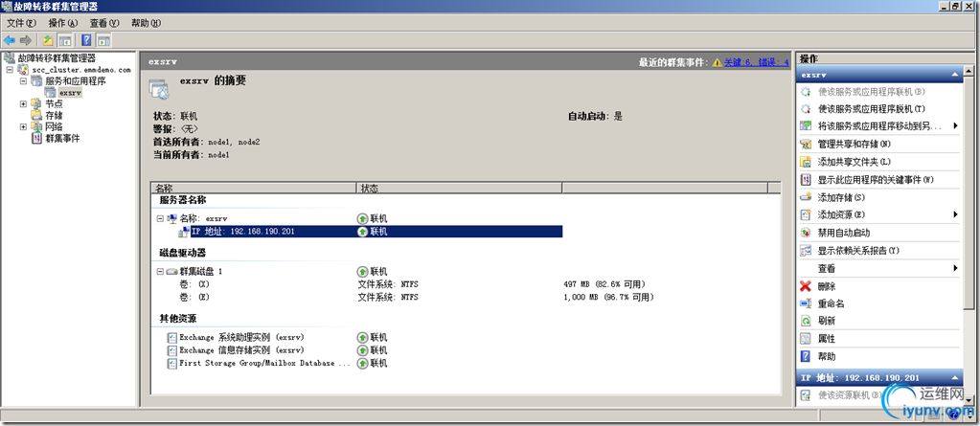Collapse the exsrv actions section header

[954, 75]
